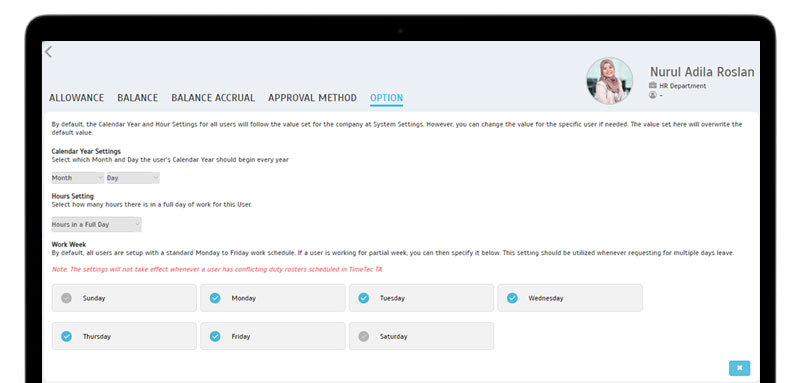Viewport: 800px width, 383px height.
Task: Click the HR Department label
Action: 683,86
